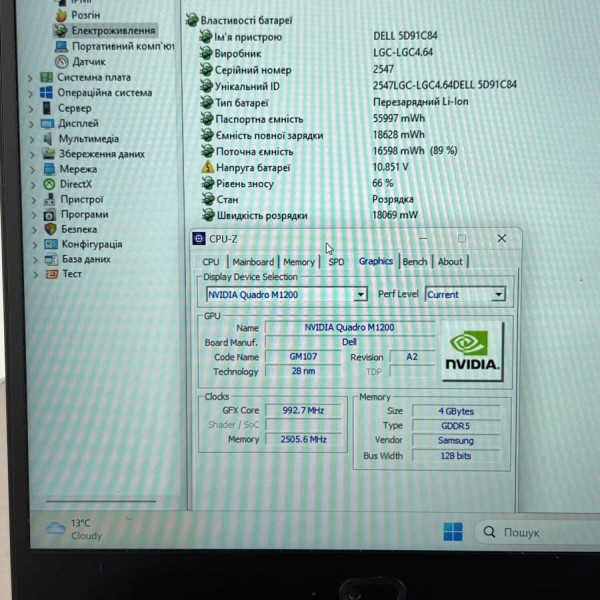Open the weather widget showing 13°C Cloudy
The height and width of the screenshot is (600, 600).
coord(74,529)
